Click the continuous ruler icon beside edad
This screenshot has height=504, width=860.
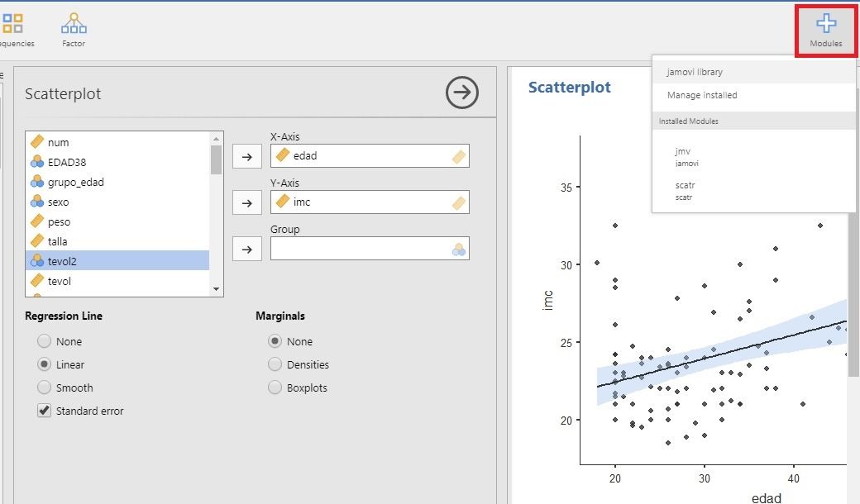pyautogui.click(x=281, y=155)
